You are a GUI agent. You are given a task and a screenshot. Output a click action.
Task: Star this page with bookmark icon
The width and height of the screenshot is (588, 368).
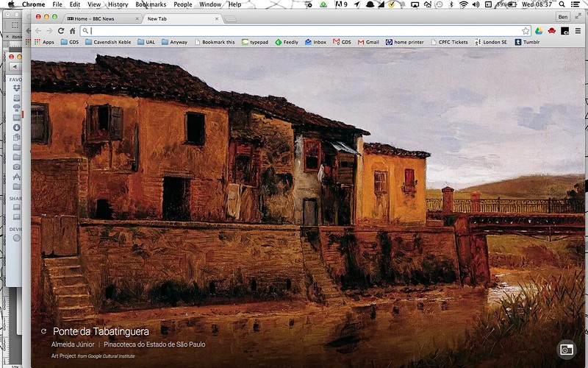[x=526, y=31]
